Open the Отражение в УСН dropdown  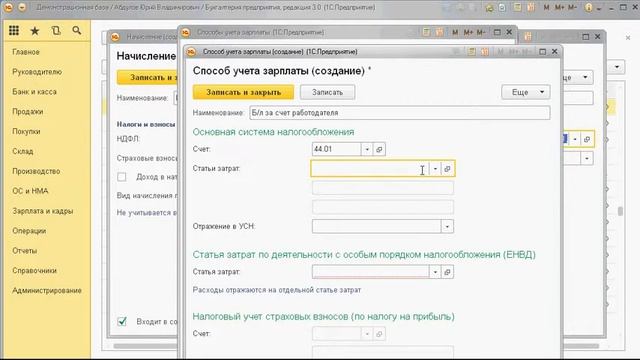coord(447,227)
